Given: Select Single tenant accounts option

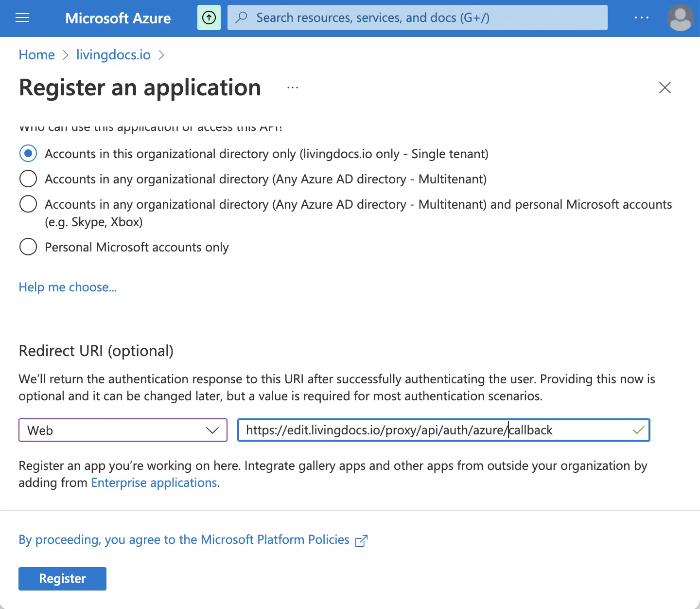Looking at the screenshot, I should tap(28, 154).
